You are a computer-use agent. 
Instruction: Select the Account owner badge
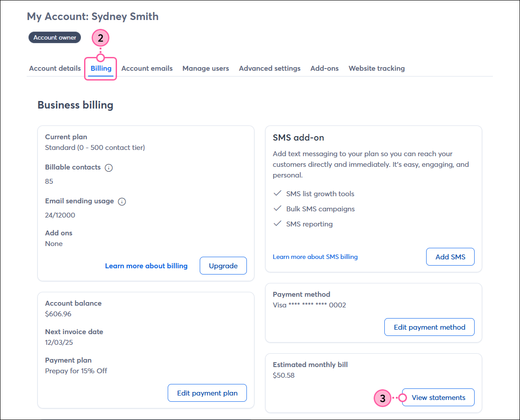pyautogui.click(x=54, y=37)
